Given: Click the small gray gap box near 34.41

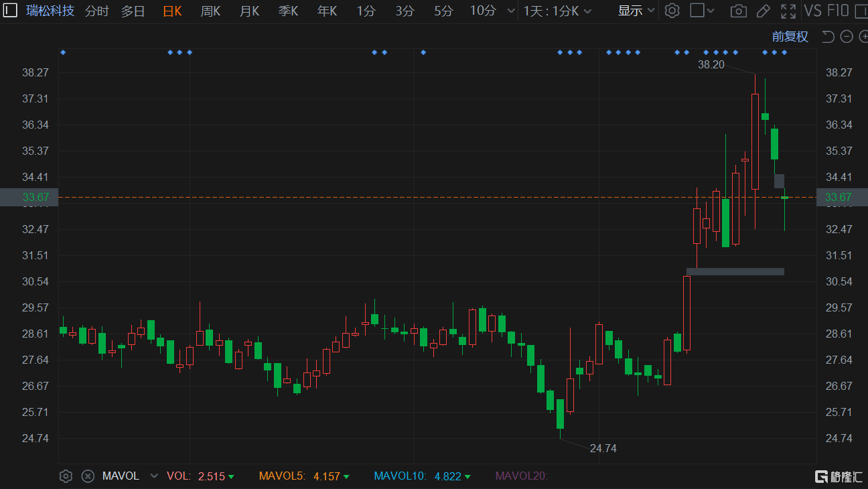Looking at the screenshot, I should (780, 182).
